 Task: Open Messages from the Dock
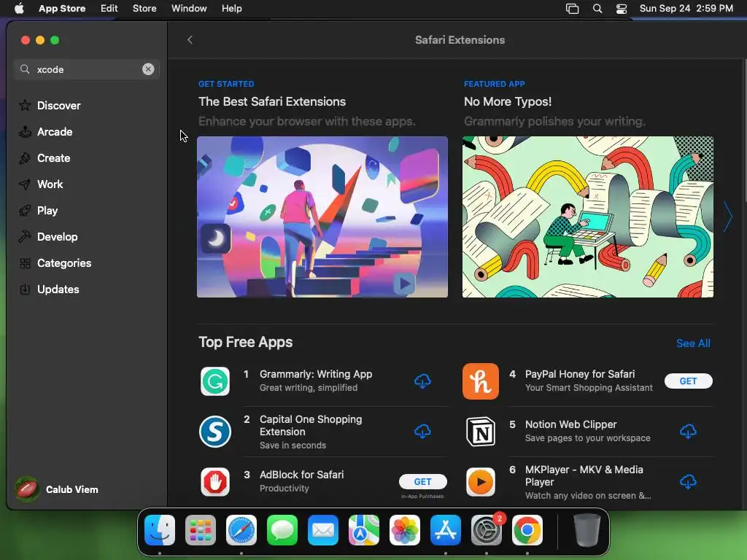pos(282,530)
